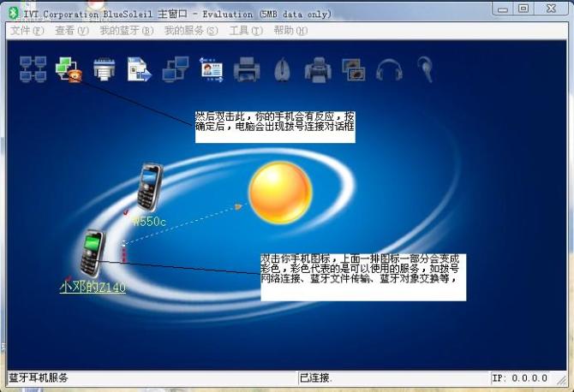Click the Personal Area Networking service icon
This screenshot has height=392, width=574.
pyautogui.click(x=33, y=69)
